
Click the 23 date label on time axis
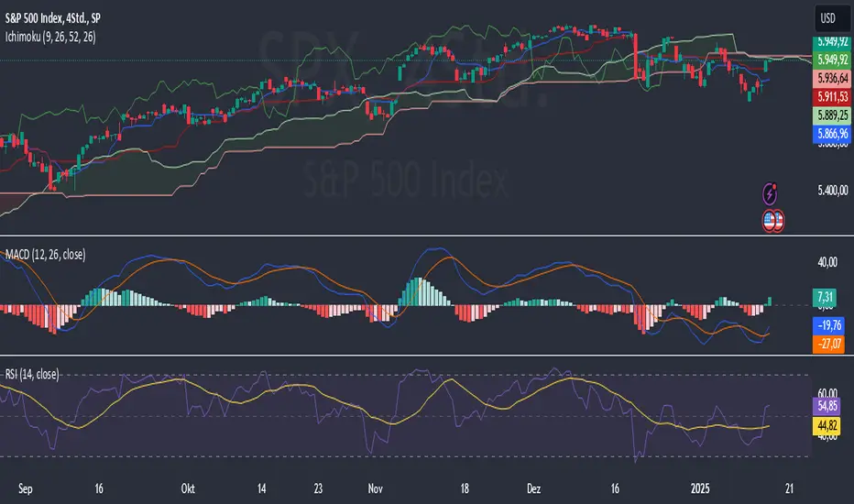tap(318, 488)
